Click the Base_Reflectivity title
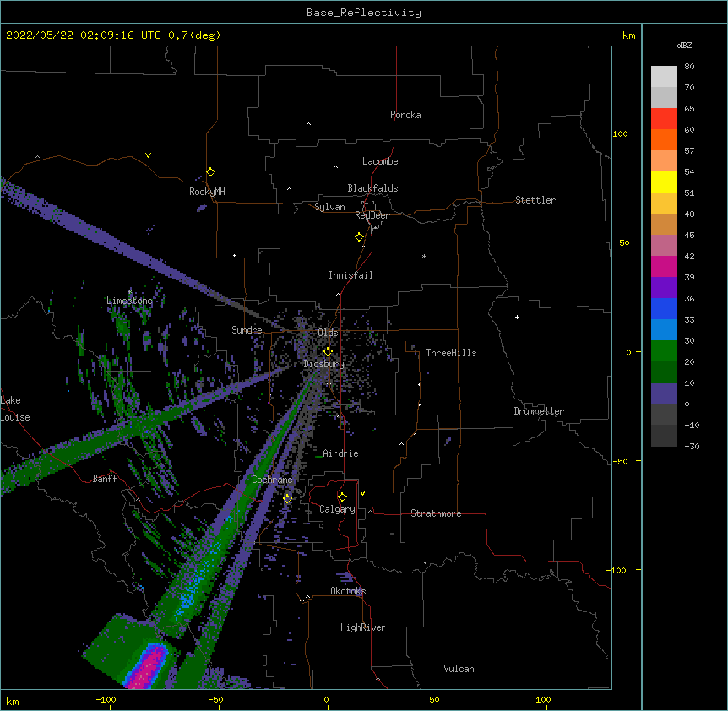Screen dimensions: 728x711 coord(364,13)
